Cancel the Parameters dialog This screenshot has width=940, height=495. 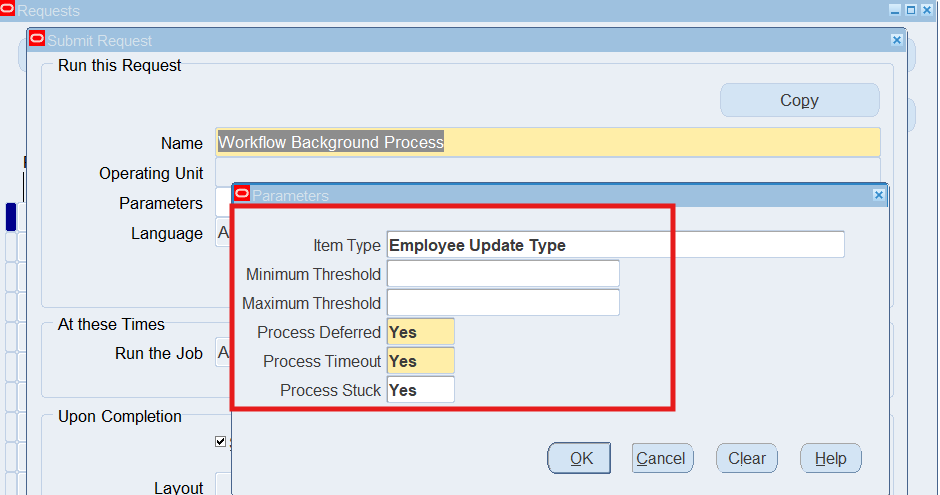661,459
